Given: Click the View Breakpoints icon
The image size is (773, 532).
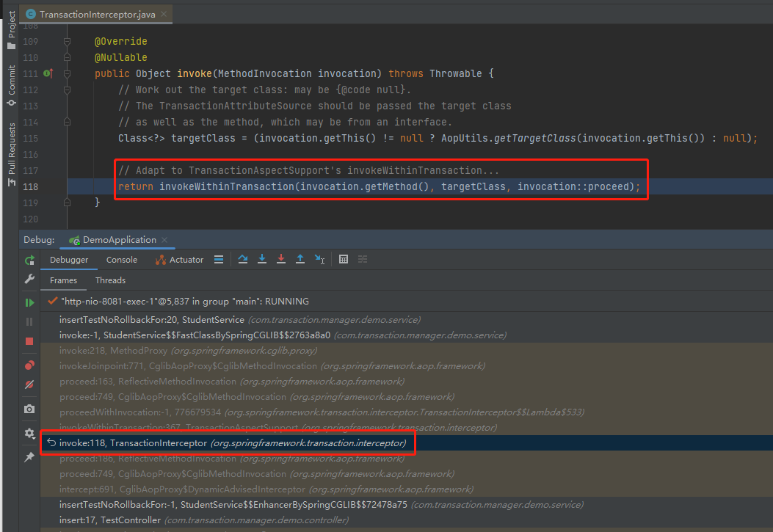Looking at the screenshot, I should (29, 365).
